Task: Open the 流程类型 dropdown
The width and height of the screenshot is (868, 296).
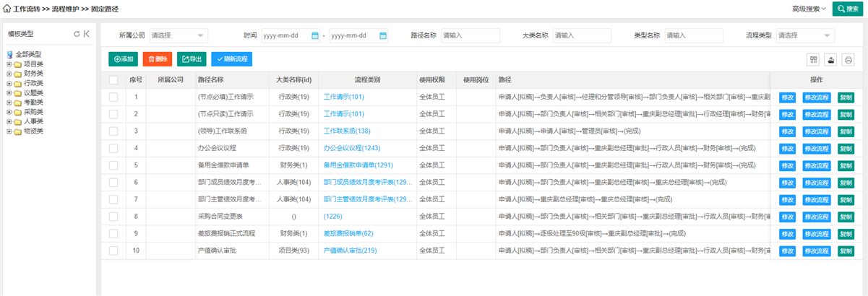Action: (804, 35)
